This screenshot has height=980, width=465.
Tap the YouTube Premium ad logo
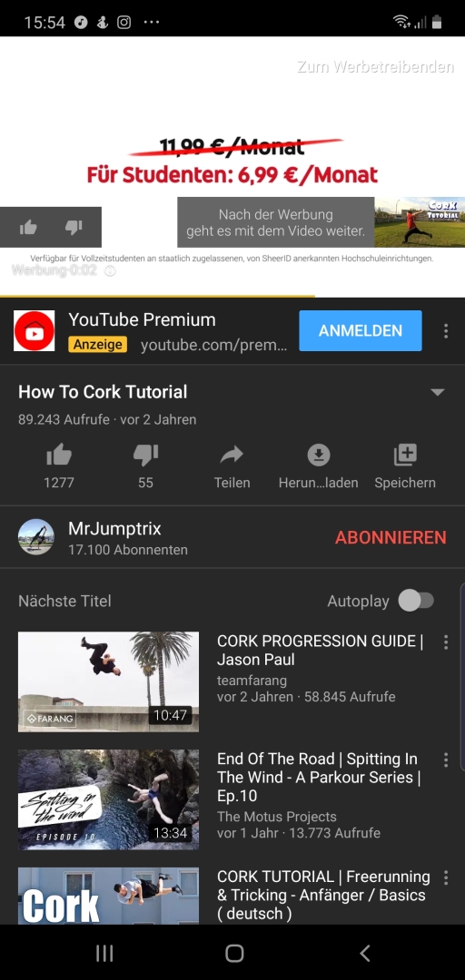click(x=35, y=330)
